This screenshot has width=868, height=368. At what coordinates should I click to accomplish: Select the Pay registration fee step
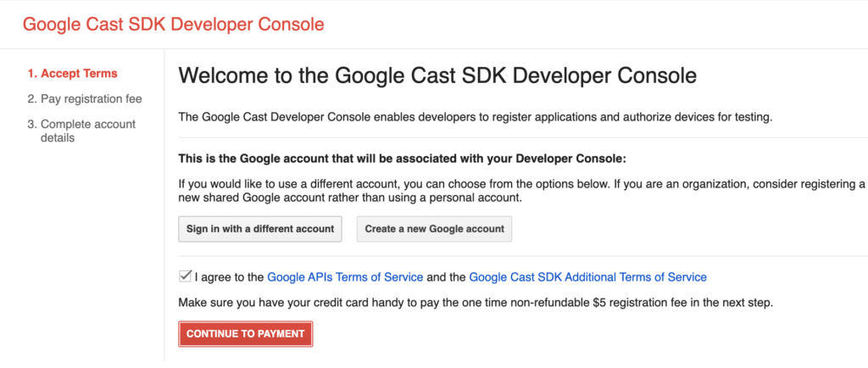85,99
